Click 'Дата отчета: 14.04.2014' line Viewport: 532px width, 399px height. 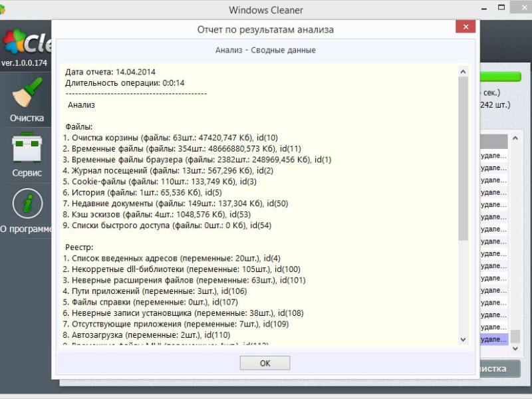(110, 72)
